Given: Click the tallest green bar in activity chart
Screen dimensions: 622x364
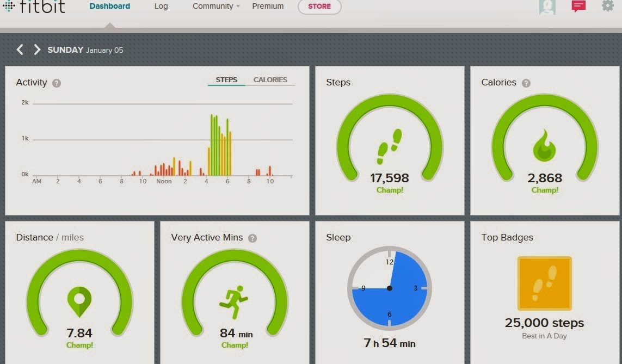Looking at the screenshot, I should (x=212, y=145).
